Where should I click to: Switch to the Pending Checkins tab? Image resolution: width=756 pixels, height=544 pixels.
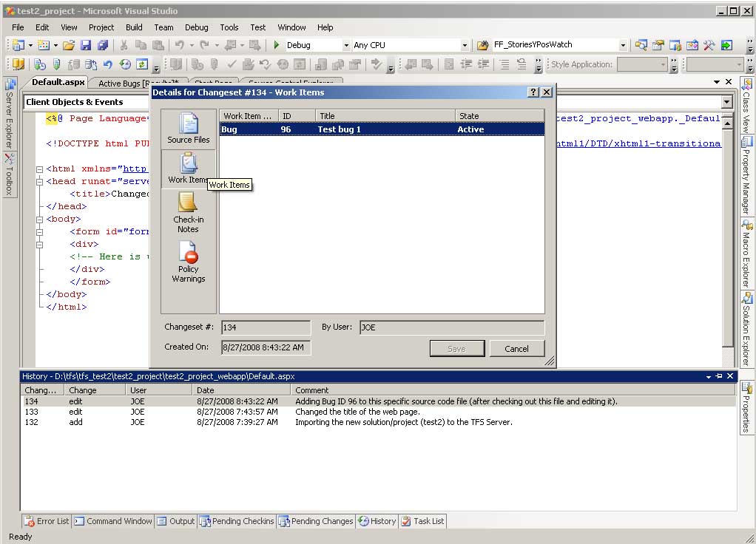tap(237, 521)
